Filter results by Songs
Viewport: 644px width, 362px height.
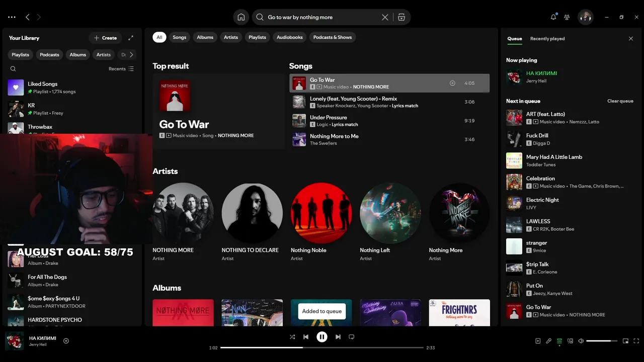point(180,37)
